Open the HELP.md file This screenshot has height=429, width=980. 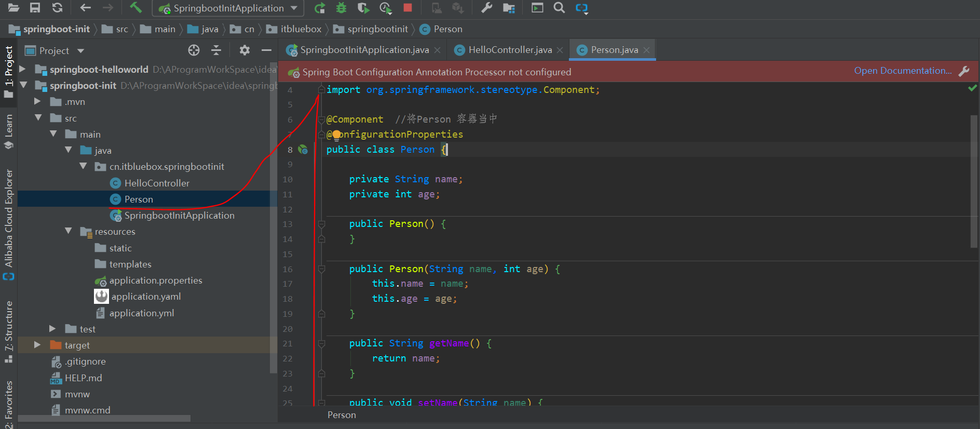(x=83, y=378)
